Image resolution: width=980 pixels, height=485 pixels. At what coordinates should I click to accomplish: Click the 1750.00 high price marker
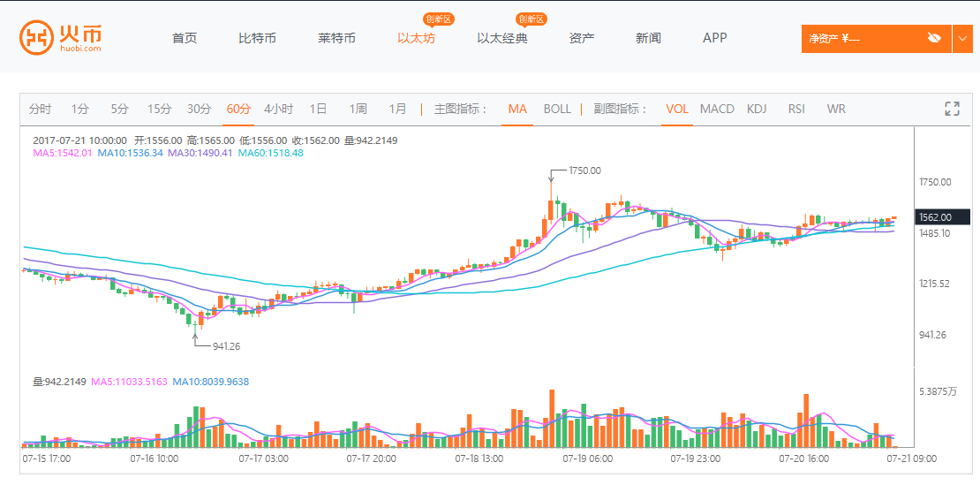click(x=584, y=171)
